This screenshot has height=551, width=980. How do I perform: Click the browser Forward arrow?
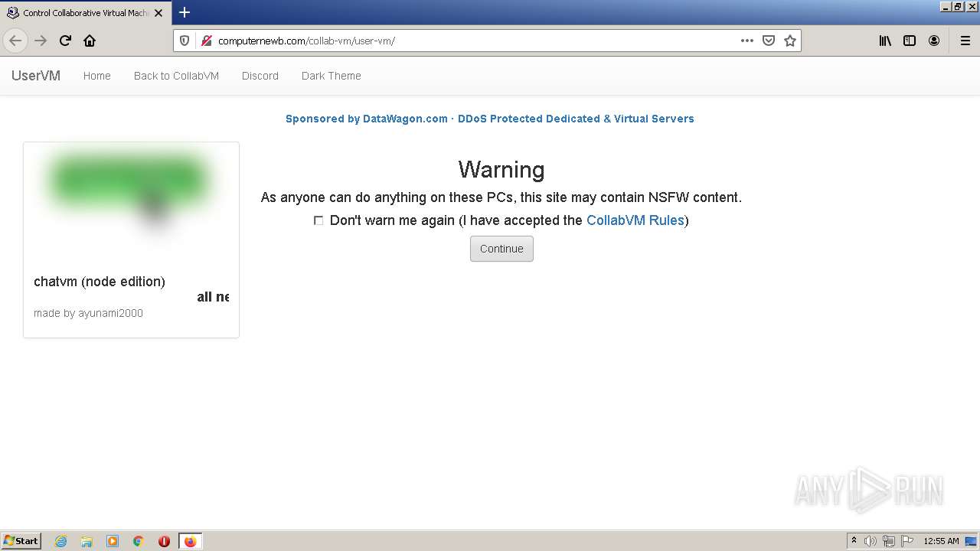click(41, 41)
